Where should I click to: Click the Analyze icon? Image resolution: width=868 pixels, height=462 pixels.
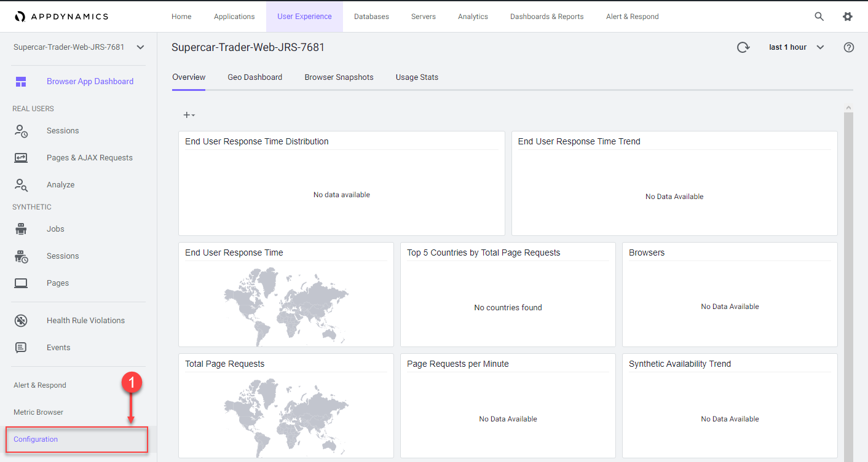pyautogui.click(x=22, y=185)
